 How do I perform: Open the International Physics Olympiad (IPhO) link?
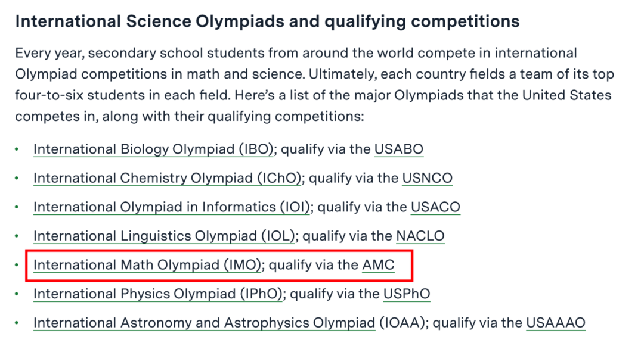[158, 294]
